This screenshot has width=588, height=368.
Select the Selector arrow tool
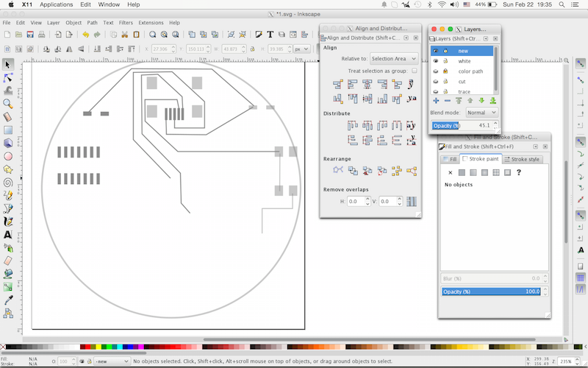click(x=7, y=65)
